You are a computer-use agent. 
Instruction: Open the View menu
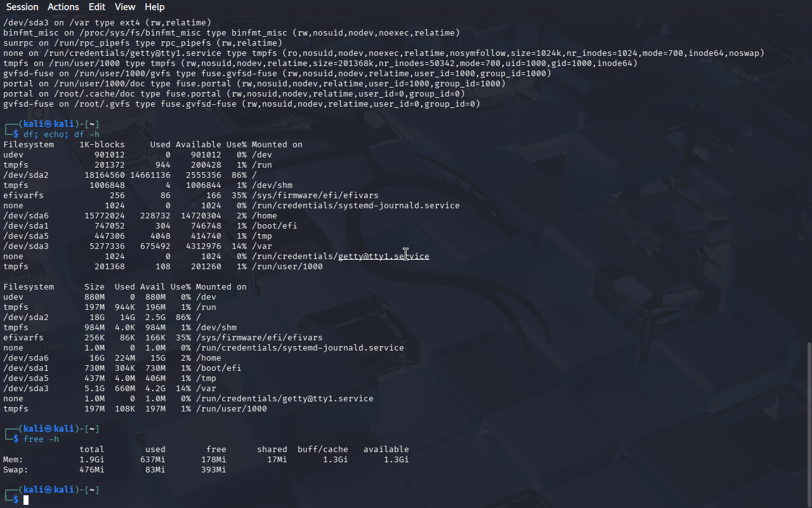pyautogui.click(x=125, y=7)
